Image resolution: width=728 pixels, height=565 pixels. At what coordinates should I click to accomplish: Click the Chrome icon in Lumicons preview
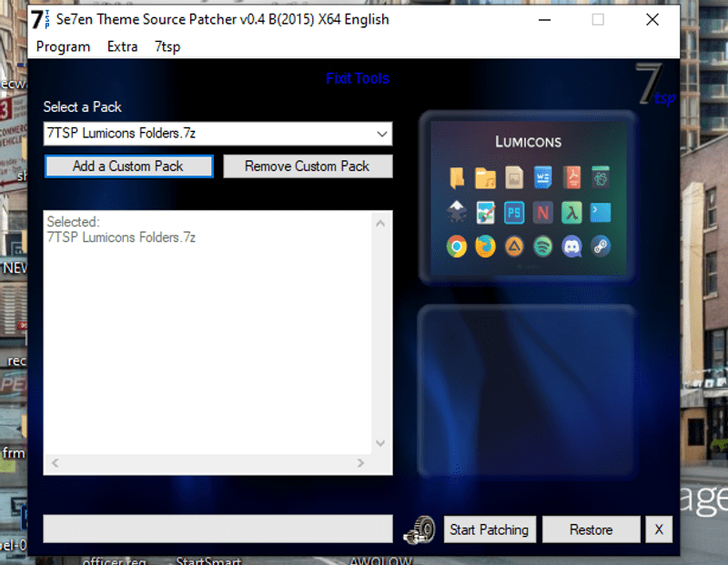click(x=457, y=246)
